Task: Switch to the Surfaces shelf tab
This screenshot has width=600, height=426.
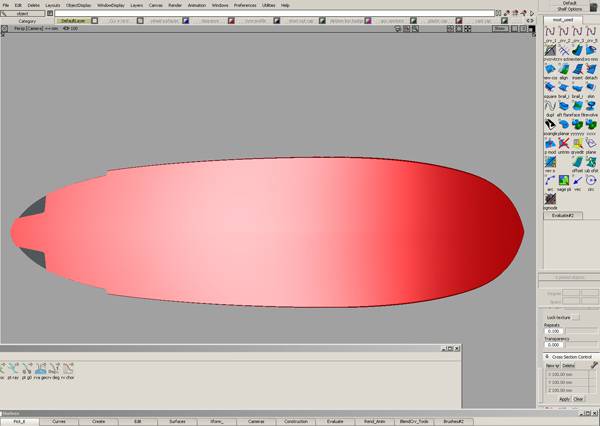Action: tap(177, 421)
